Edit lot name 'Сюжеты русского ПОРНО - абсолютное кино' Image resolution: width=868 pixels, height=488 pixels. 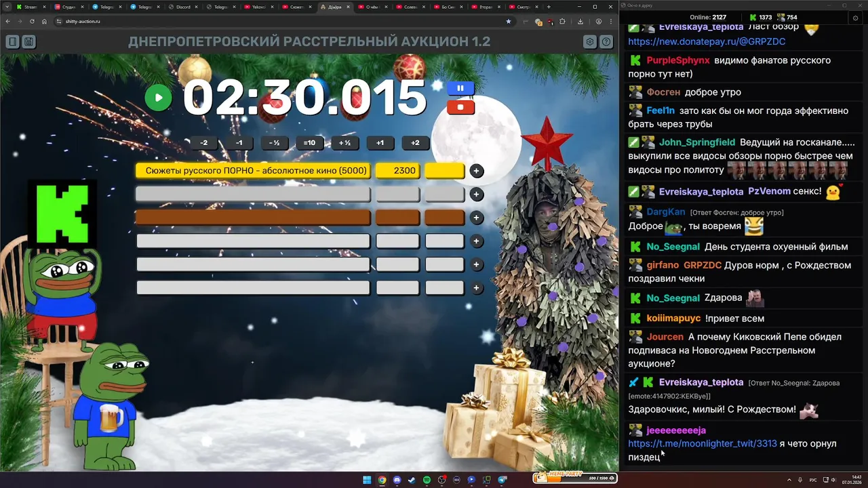pyautogui.click(x=253, y=171)
